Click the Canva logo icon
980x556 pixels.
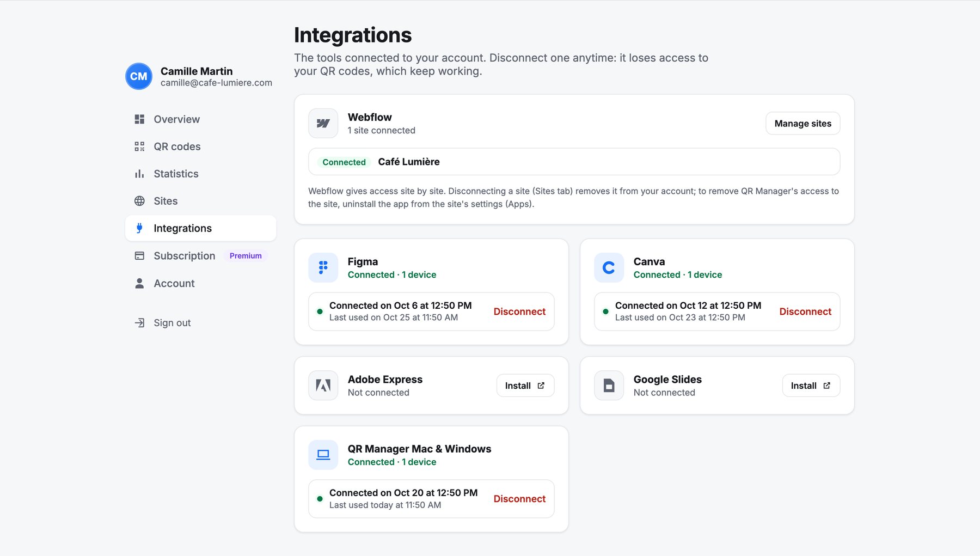609,268
